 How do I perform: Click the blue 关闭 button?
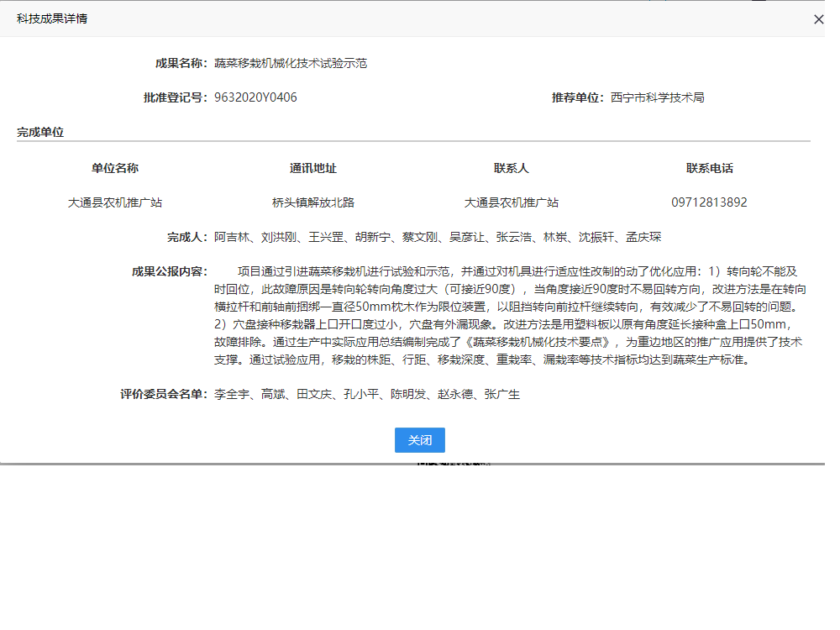419,440
